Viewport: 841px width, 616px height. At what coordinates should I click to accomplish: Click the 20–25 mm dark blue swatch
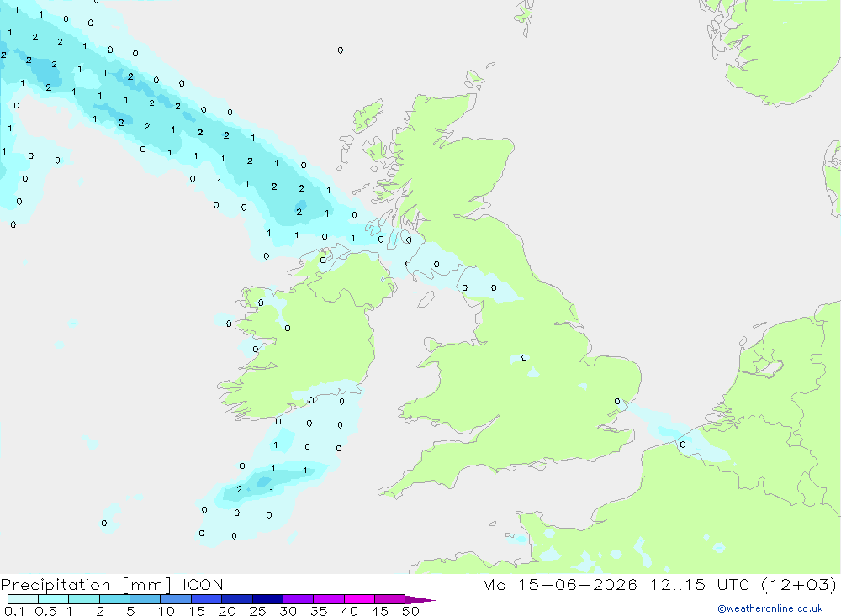tap(236, 599)
